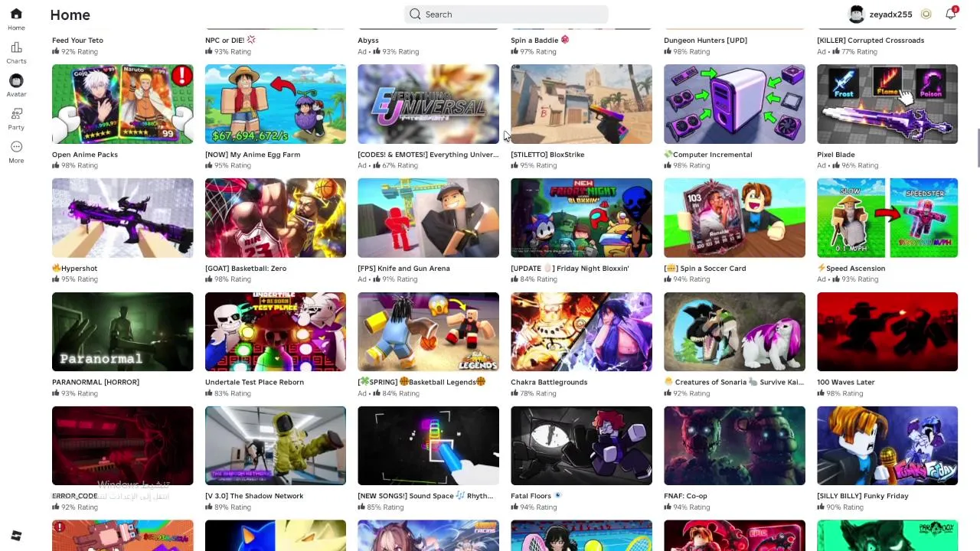Click the FNAF: Co-op title text
Screen dimensions: 980x551
[x=685, y=496]
